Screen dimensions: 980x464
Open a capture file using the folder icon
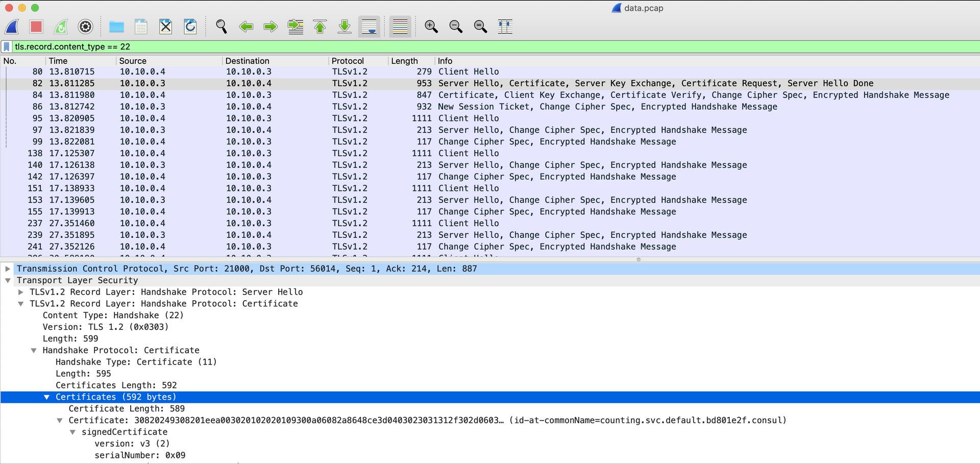[116, 27]
